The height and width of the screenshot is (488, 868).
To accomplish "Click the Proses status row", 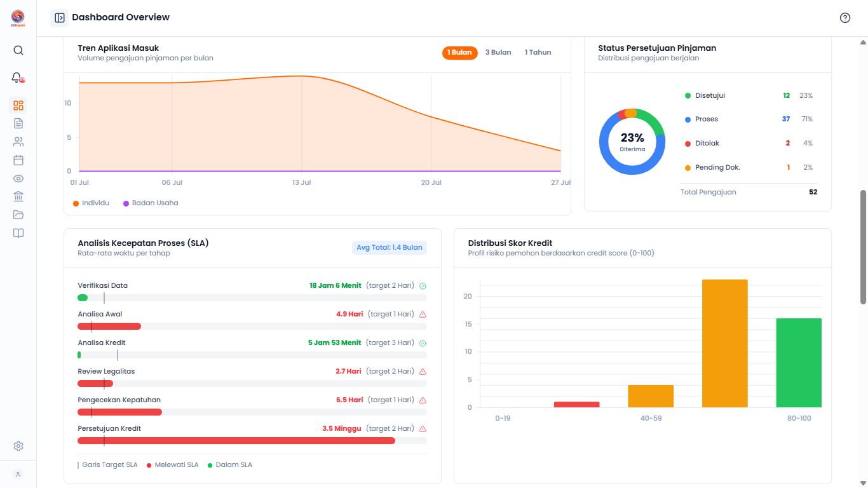I will (749, 119).
